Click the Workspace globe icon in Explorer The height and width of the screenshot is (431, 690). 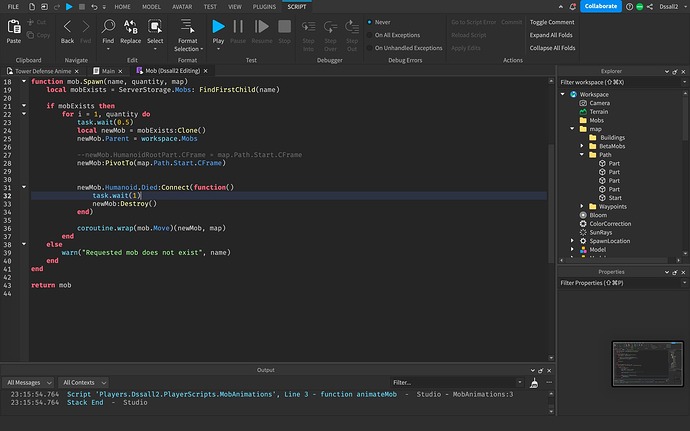[x=573, y=94]
